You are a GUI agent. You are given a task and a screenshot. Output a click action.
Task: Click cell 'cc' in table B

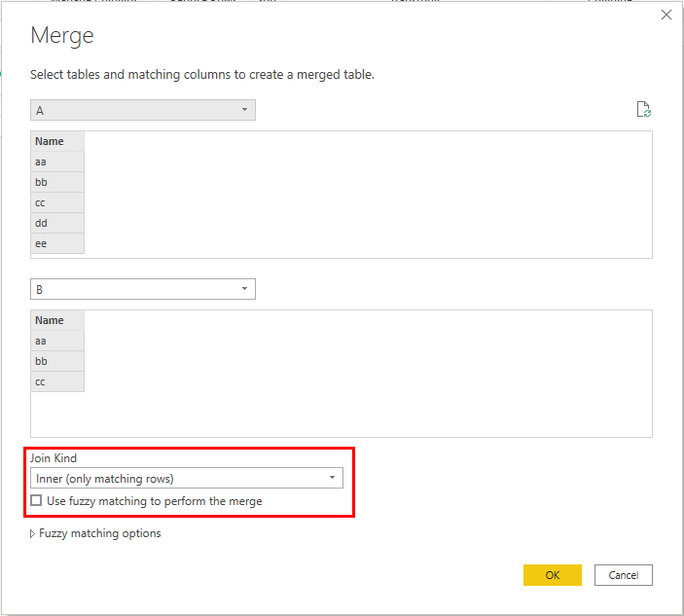[x=57, y=381]
